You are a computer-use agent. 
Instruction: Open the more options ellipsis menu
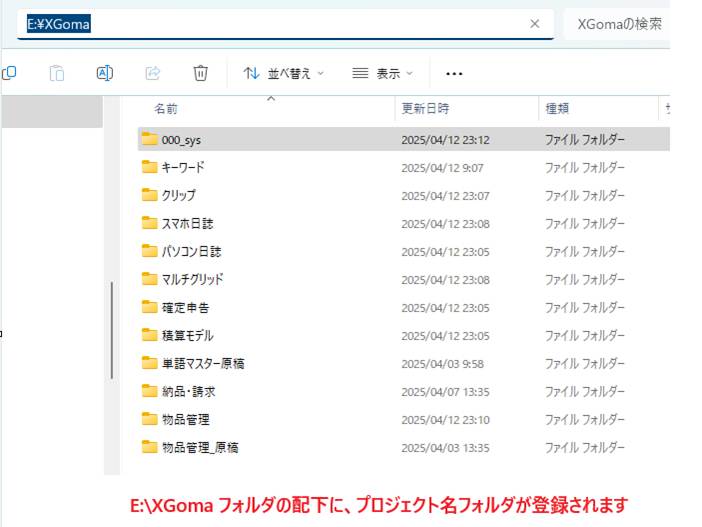click(454, 74)
